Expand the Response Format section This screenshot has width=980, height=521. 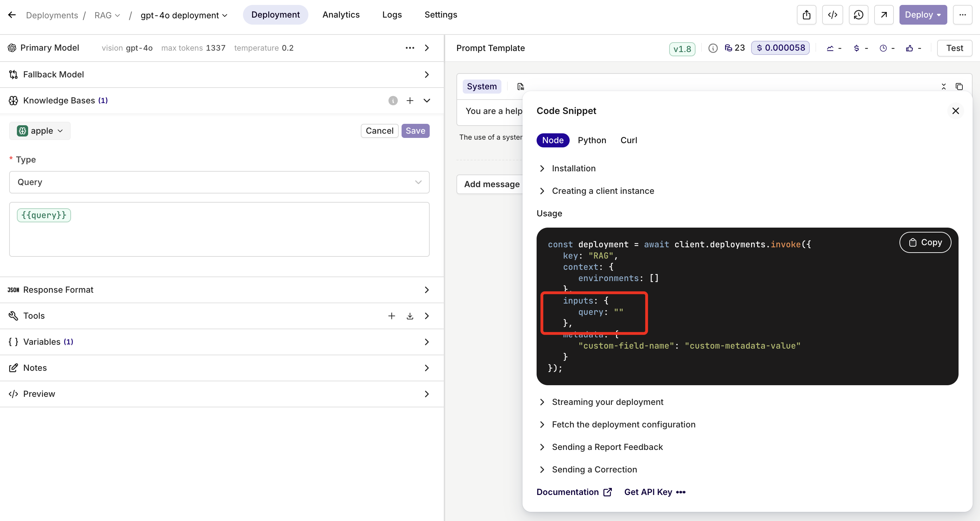coord(427,290)
